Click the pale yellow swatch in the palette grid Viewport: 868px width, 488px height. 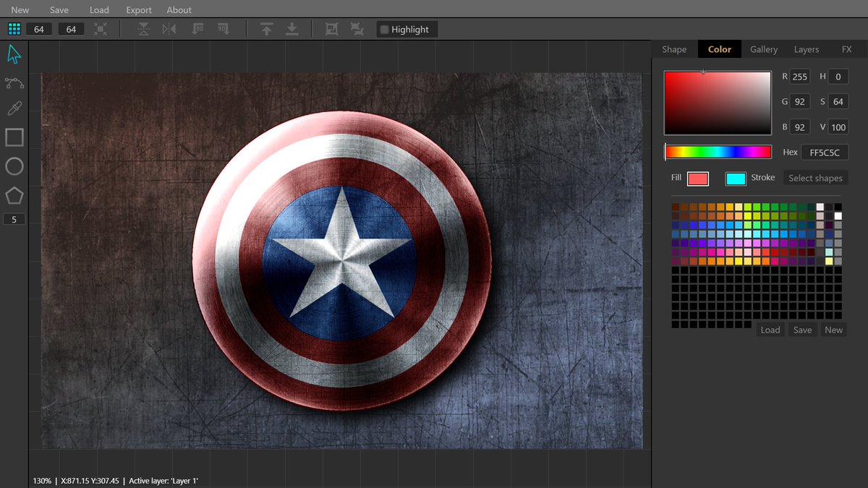(829, 261)
